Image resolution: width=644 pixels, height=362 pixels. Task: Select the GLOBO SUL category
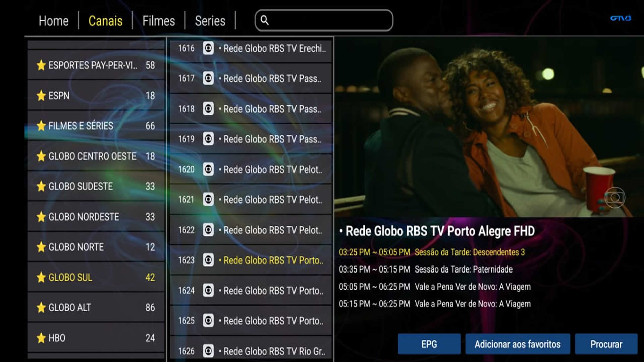96,277
